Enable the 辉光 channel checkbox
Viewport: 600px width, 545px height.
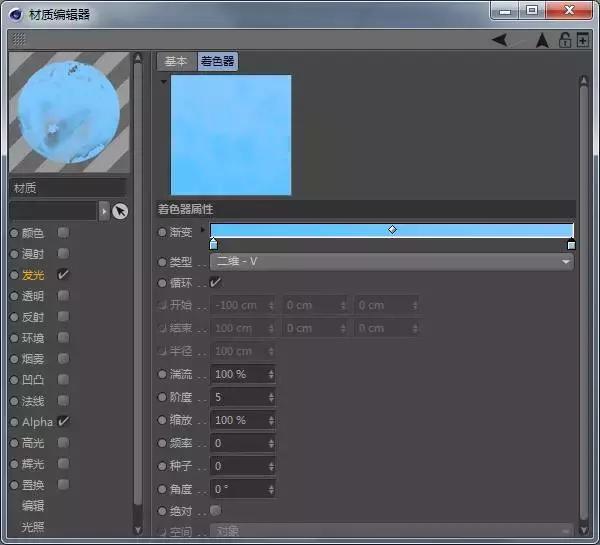coord(63,464)
